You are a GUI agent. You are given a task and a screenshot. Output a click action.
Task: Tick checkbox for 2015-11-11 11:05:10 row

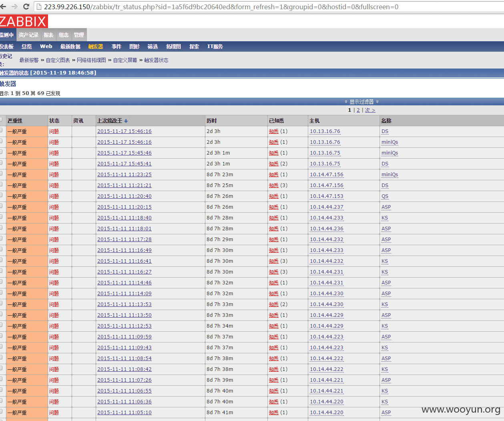click(2, 412)
